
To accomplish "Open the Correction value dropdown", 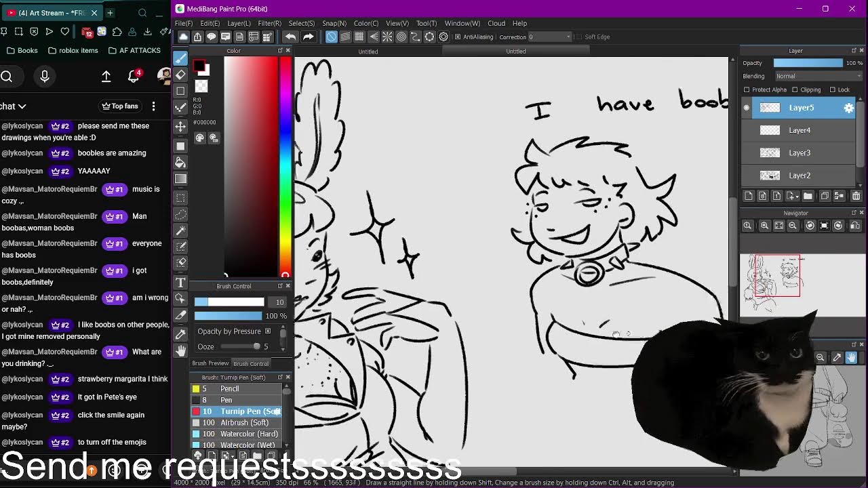I will point(550,37).
